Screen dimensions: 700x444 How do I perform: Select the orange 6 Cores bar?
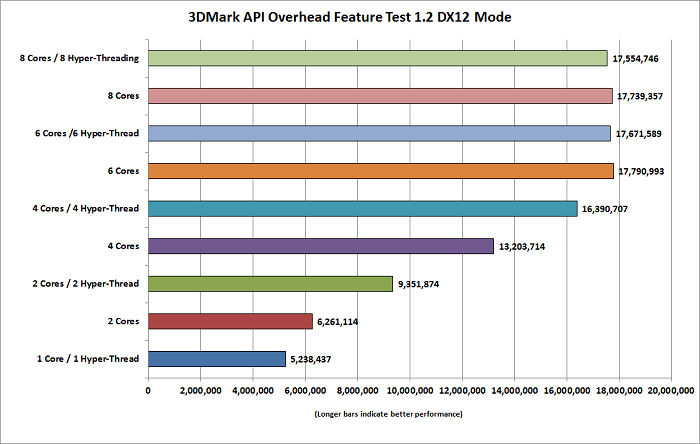click(381, 171)
